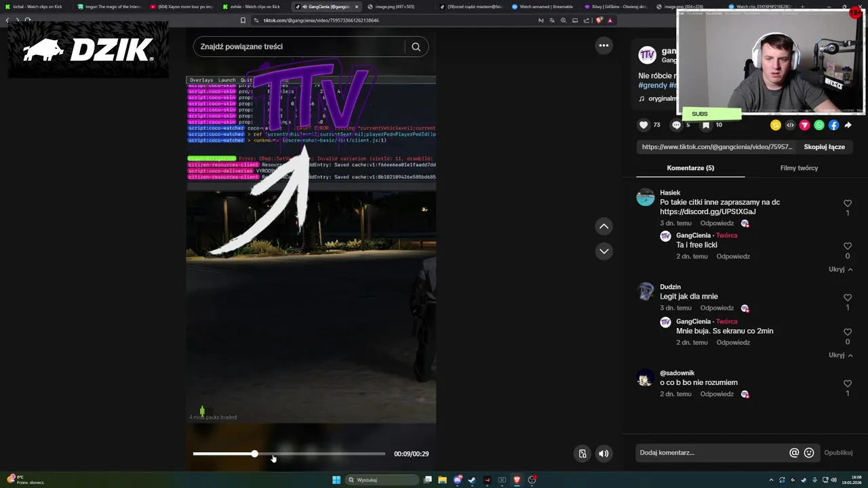Open Discord from the taskbar
This screenshot has height=488, width=868.
[458, 480]
